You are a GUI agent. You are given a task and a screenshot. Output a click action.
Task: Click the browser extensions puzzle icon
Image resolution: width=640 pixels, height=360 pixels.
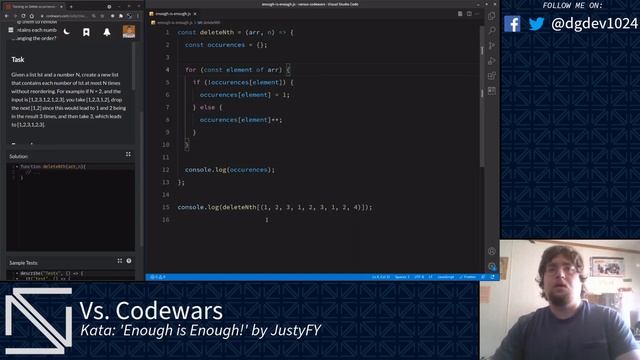coord(121,16)
